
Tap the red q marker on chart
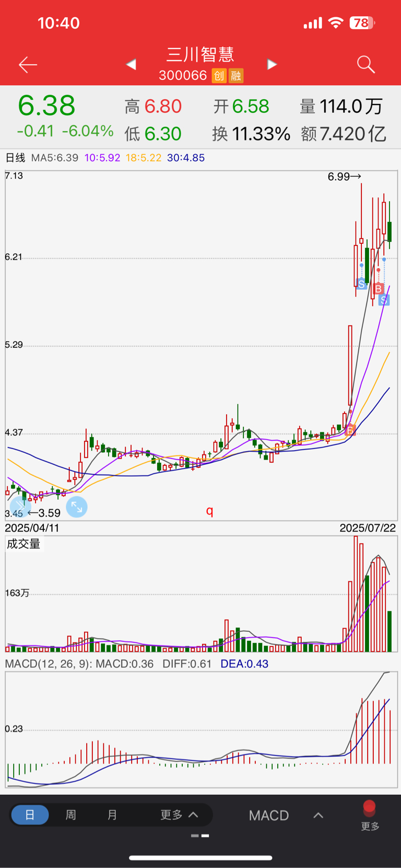[210, 510]
